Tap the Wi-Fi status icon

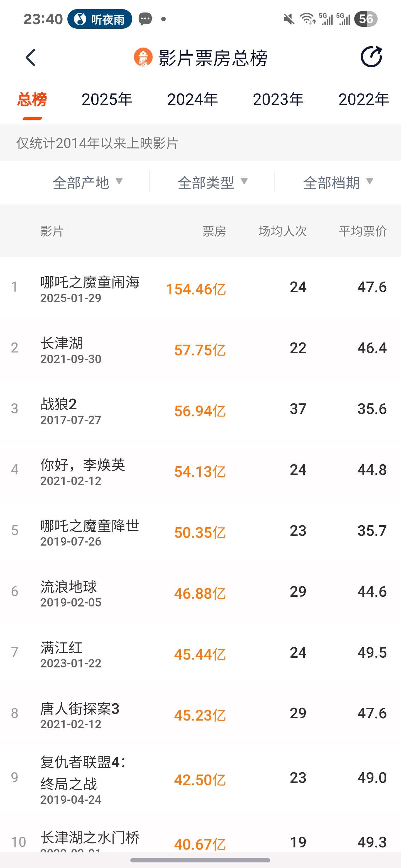(308, 19)
